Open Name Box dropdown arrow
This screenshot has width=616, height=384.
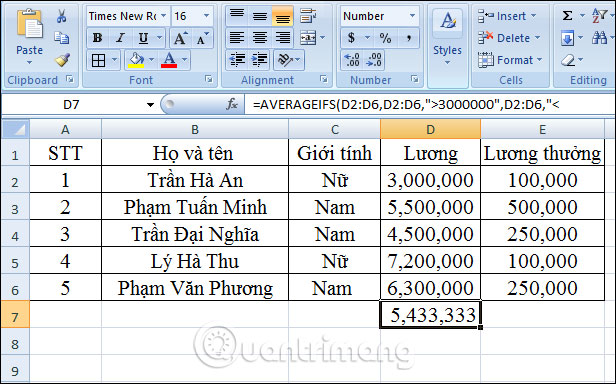tap(150, 105)
